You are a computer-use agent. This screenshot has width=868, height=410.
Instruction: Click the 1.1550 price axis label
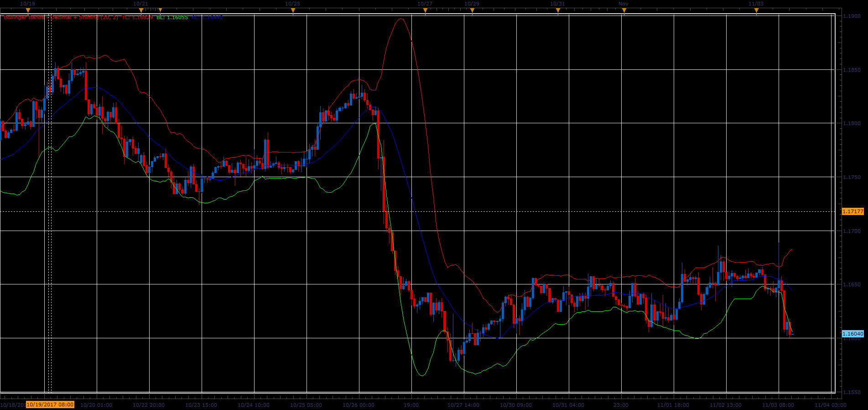(852, 392)
